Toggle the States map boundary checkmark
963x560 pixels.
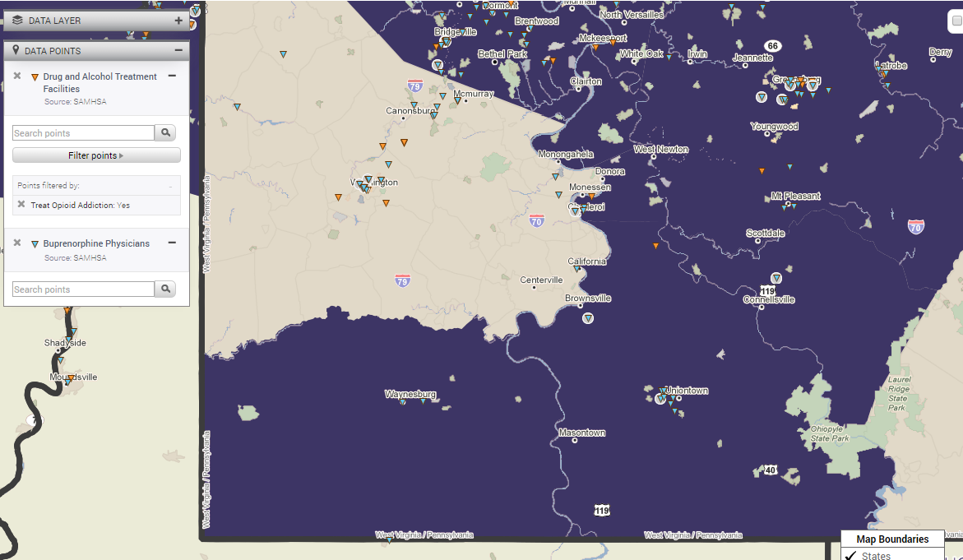[850, 555]
